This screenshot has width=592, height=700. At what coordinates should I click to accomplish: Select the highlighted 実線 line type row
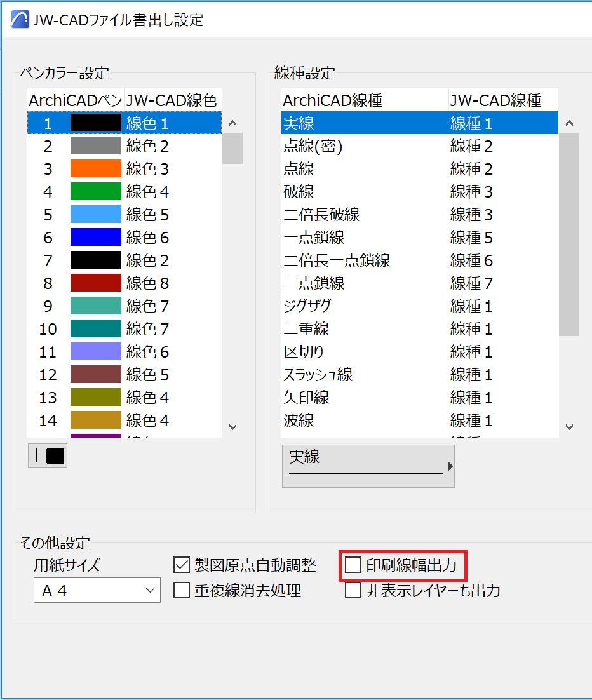[420, 123]
